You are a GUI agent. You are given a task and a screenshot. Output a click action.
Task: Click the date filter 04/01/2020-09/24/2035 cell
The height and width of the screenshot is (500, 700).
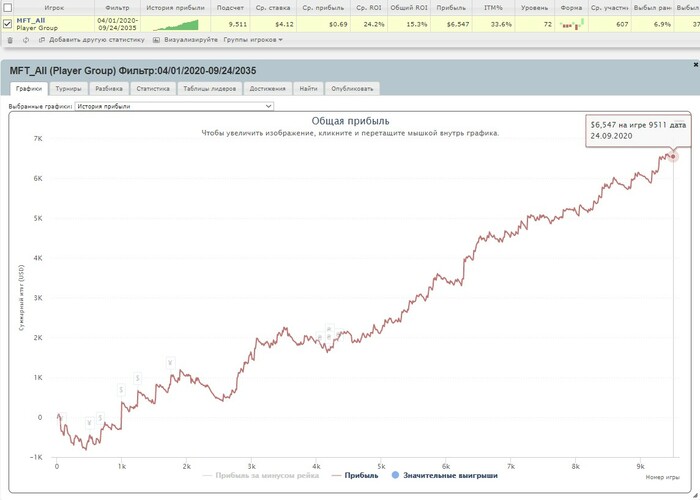[x=117, y=24]
